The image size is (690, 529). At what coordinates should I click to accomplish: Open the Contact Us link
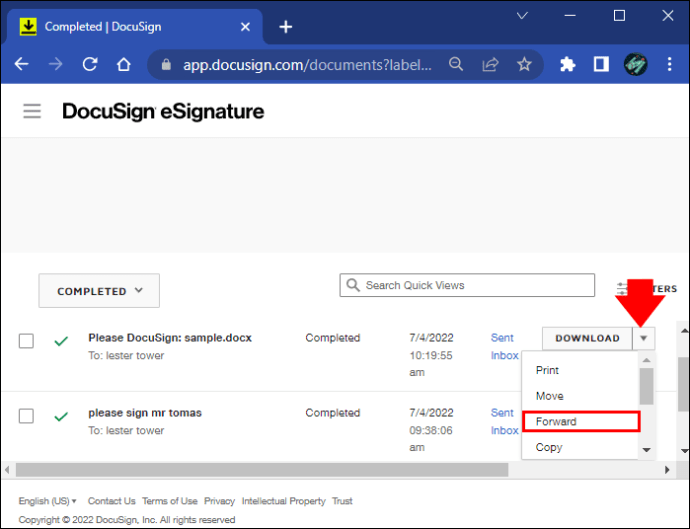pos(111,501)
